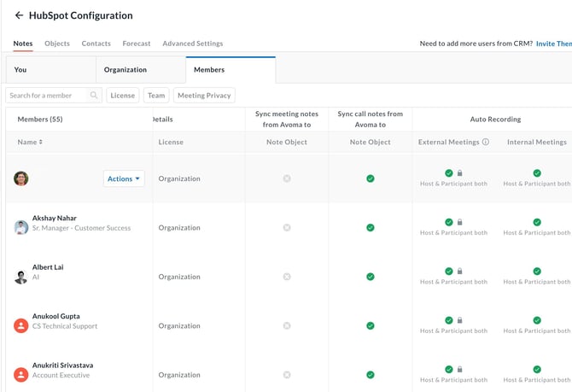Click the search magnifier icon in member search
The width and height of the screenshot is (572, 392).
94,96
